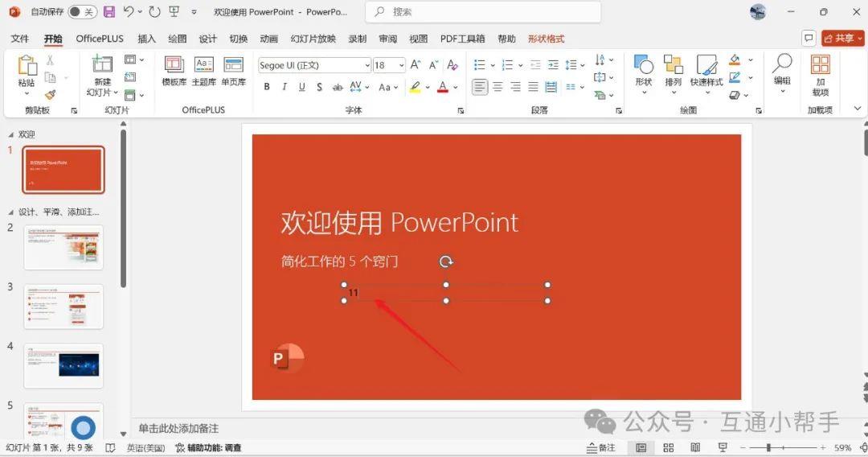Switch to the 动画 animations tab

tap(269, 39)
